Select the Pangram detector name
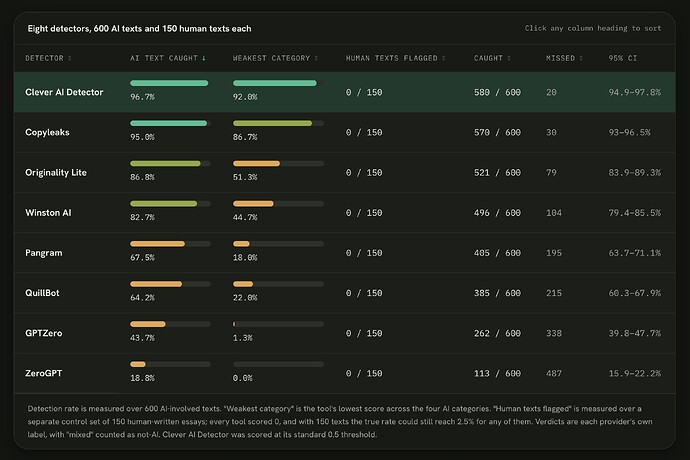690x460 pixels. [x=44, y=253]
